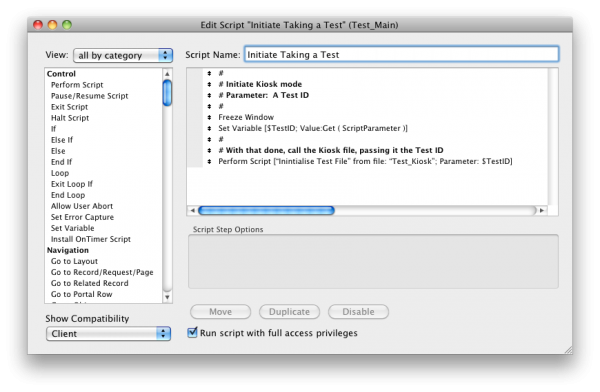Click the window resize grip corner

coord(568,350)
